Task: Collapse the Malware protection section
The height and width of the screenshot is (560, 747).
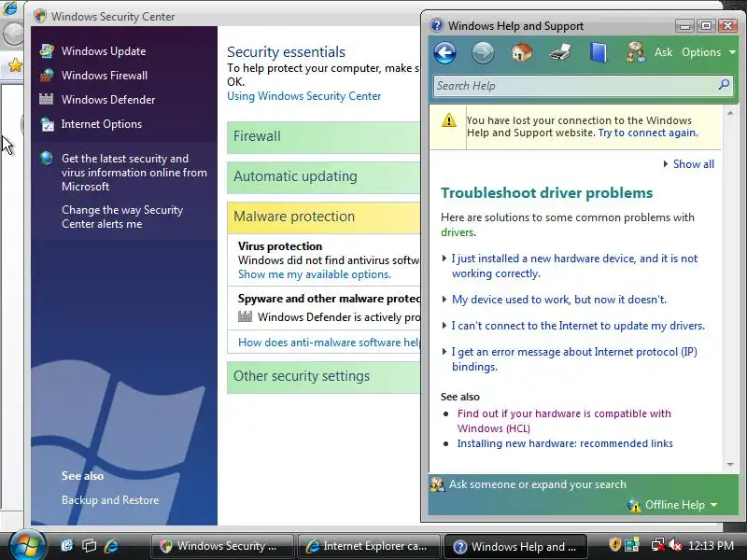Action: tap(323, 217)
